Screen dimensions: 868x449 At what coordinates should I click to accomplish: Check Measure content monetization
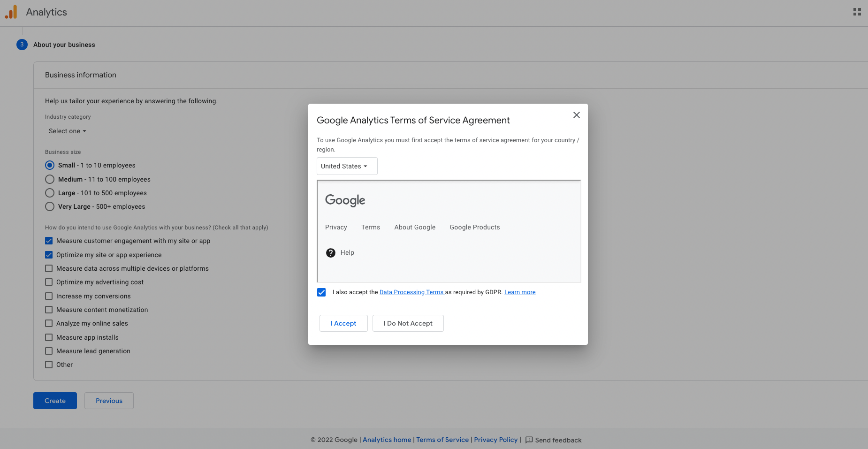(49, 310)
